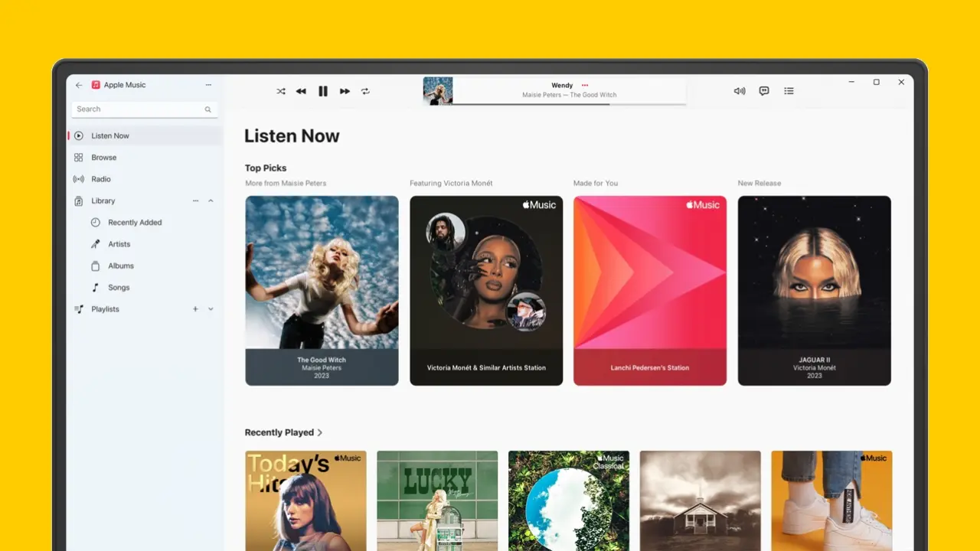Open the Recently Played section link

coord(283,432)
